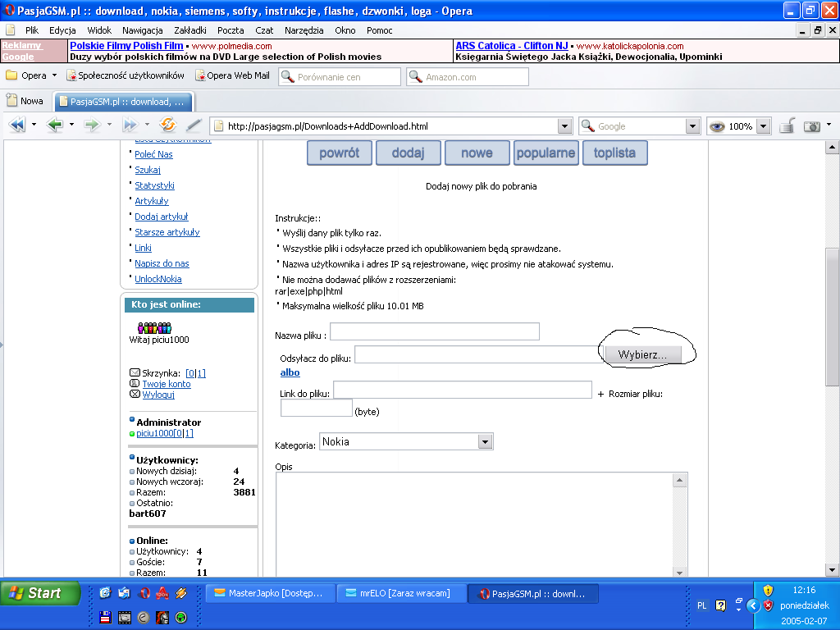Click the eye icon beside the 100% zoom
840x630 pixels.
click(x=717, y=126)
